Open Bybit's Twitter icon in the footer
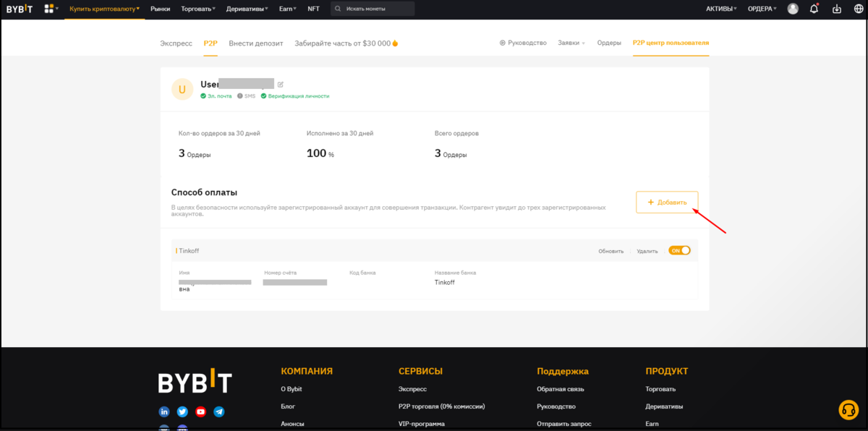Image resolution: width=868 pixels, height=431 pixels. click(x=182, y=411)
